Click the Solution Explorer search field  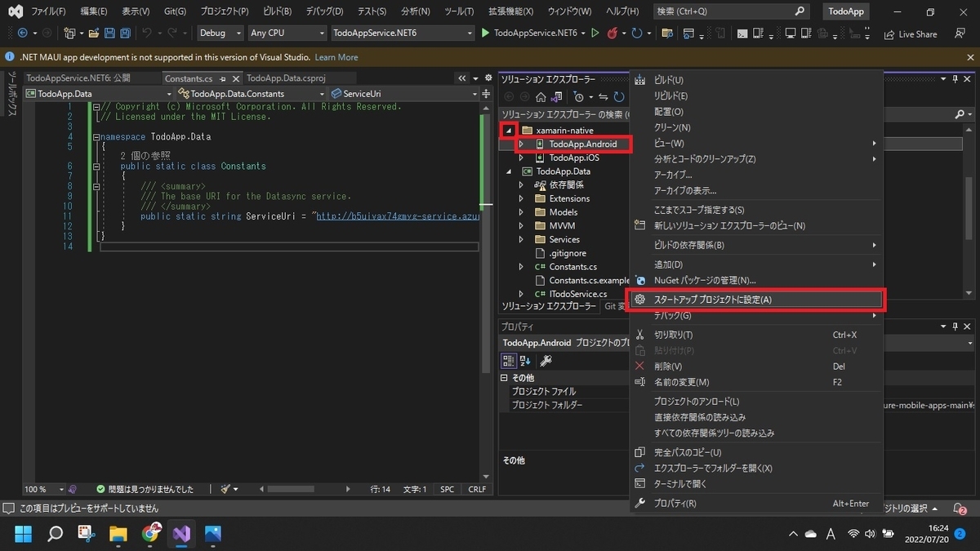tap(564, 114)
